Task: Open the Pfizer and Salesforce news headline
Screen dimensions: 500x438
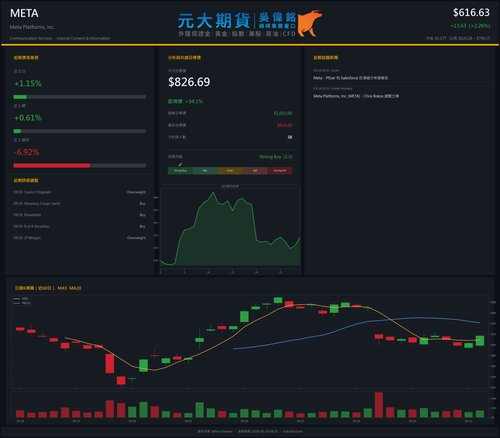Action: pos(350,78)
